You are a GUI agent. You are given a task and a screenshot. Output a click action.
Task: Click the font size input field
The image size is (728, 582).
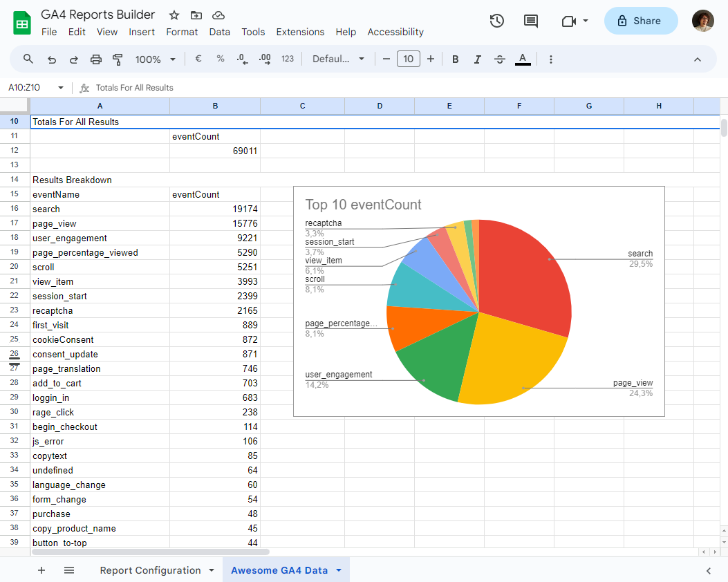click(x=409, y=59)
